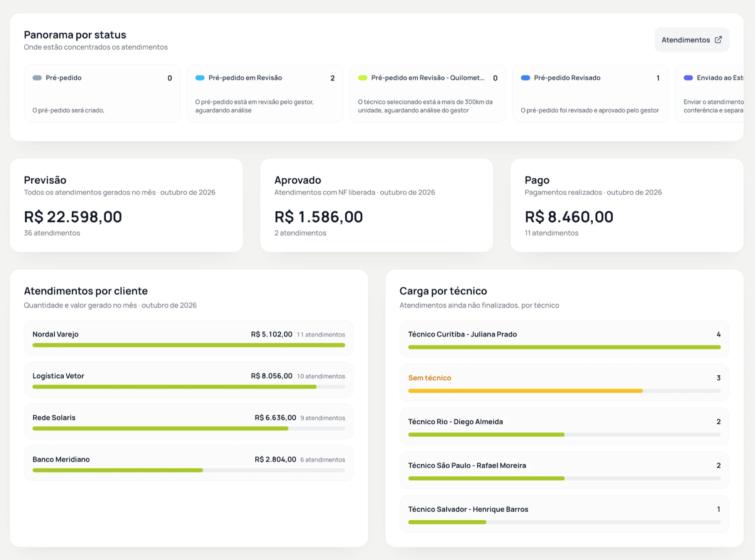The height and width of the screenshot is (560, 755).
Task: Select "Técnico Curitiba - Juliana Prado"
Action: tap(462, 334)
